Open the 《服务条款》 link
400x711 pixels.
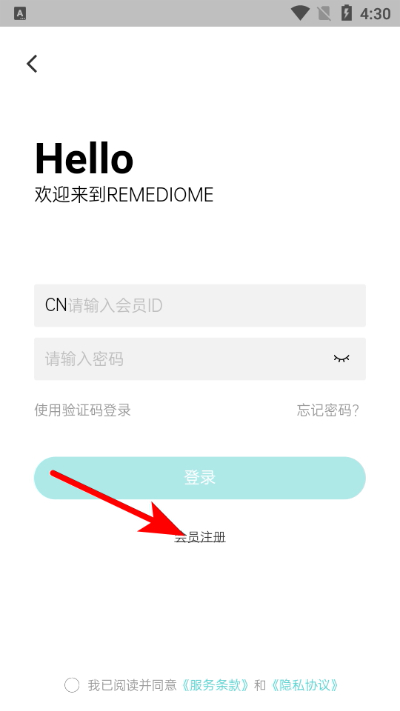(215, 685)
